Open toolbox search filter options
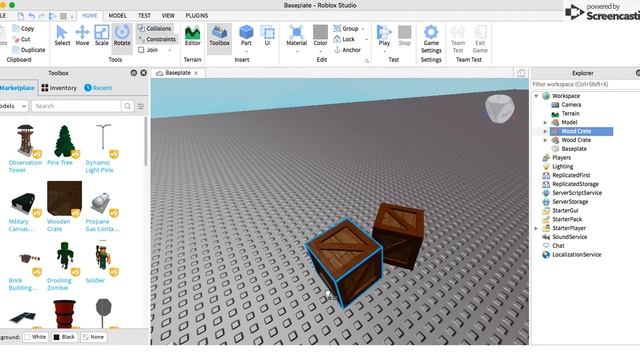Screen dimensions: 640x360 (141, 106)
